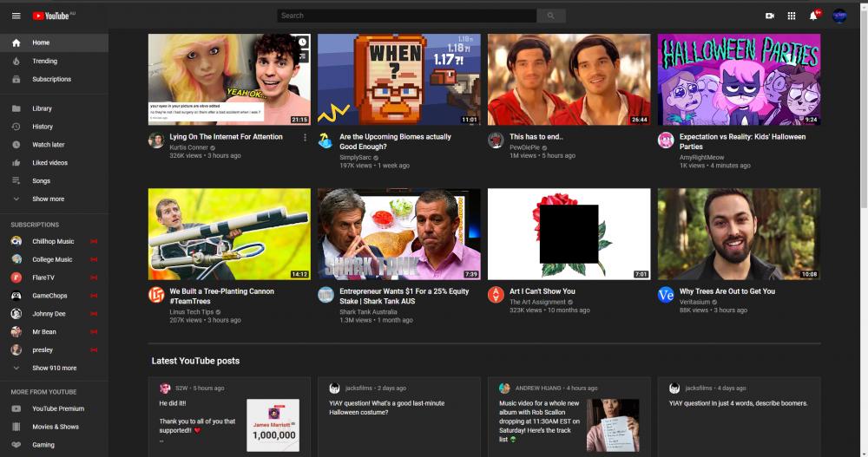Open Linus Tech Tips channel avatar
The image size is (868, 457).
156,295
